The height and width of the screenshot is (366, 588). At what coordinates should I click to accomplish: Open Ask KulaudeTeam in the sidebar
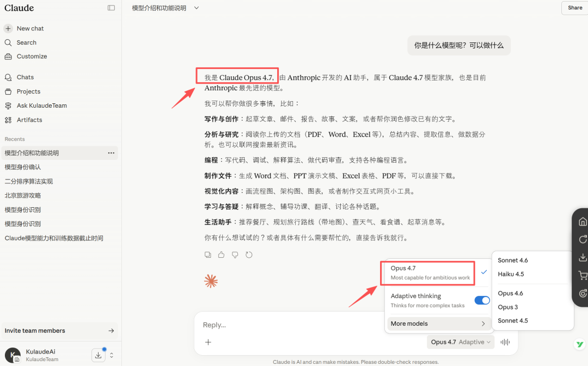(36, 106)
